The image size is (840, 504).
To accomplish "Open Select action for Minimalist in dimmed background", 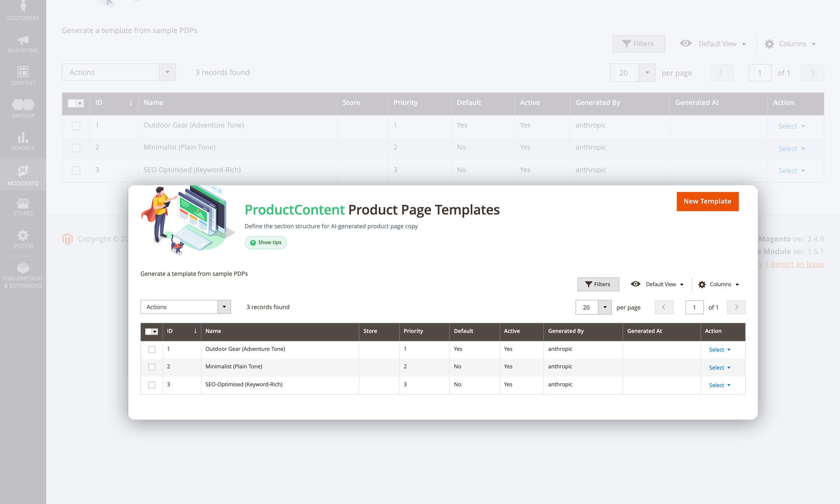I will point(792,149).
